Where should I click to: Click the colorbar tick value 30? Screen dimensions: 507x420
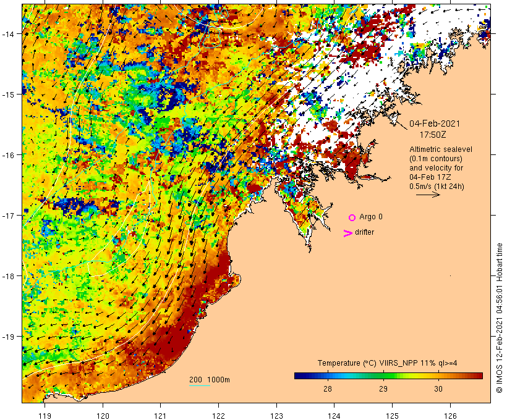(x=438, y=388)
